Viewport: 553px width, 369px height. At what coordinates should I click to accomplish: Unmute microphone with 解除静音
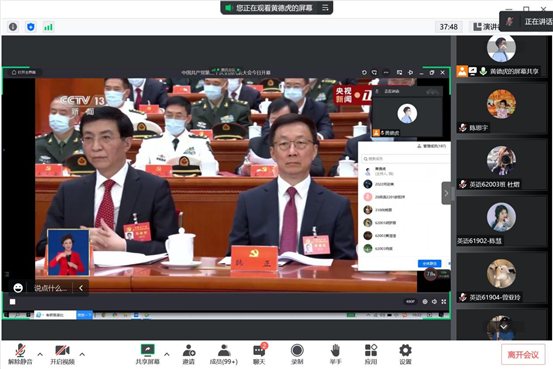tap(20, 354)
